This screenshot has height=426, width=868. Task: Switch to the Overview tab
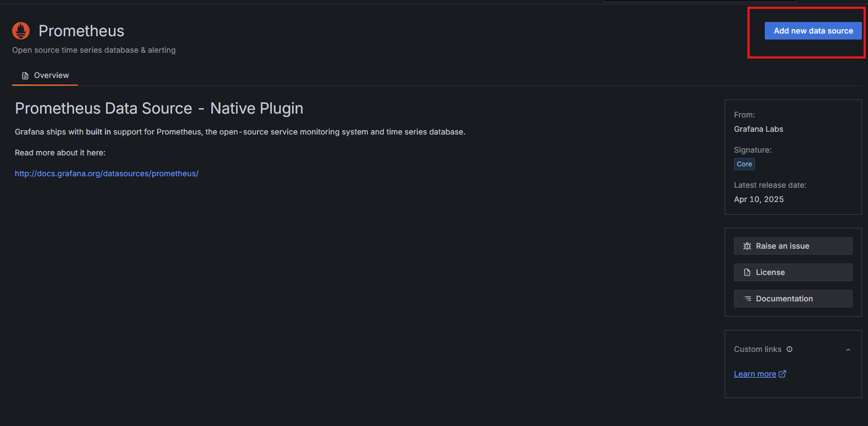click(x=51, y=75)
